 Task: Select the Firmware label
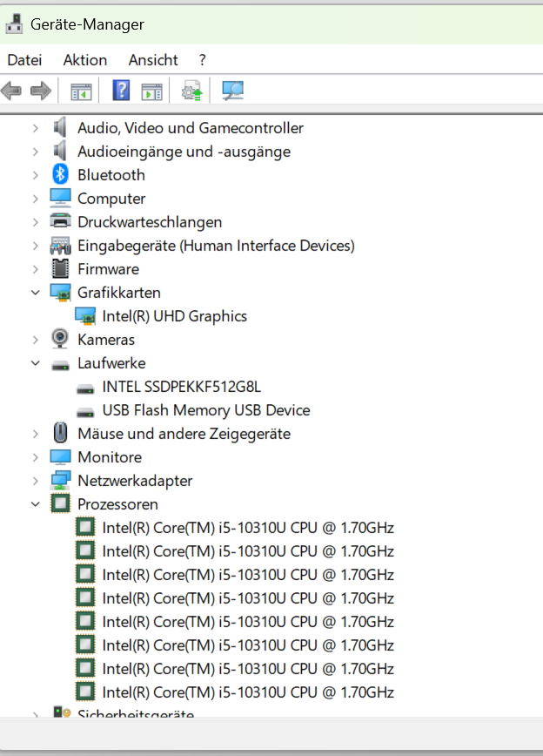tap(109, 268)
